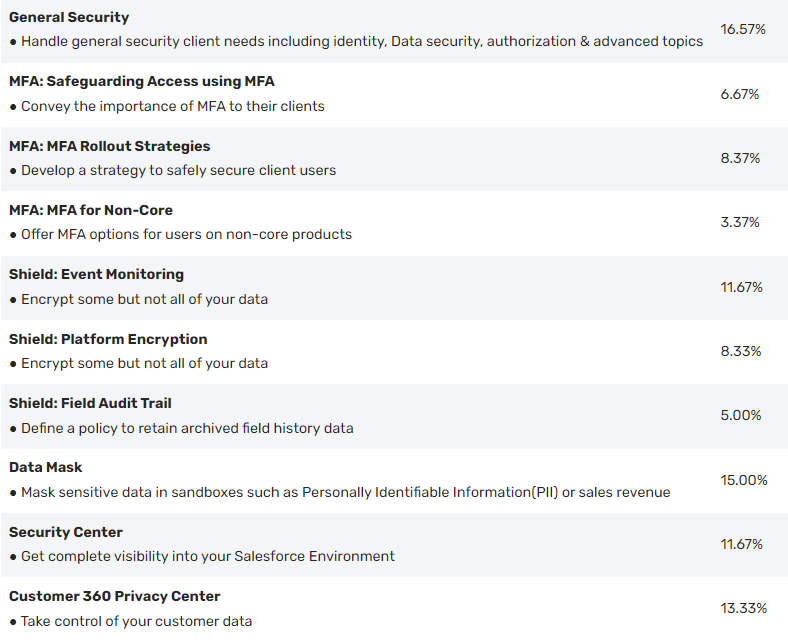The height and width of the screenshot is (642, 788).
Task: Click 'Develop a strategy to safely secure' line
Action: 173,170
